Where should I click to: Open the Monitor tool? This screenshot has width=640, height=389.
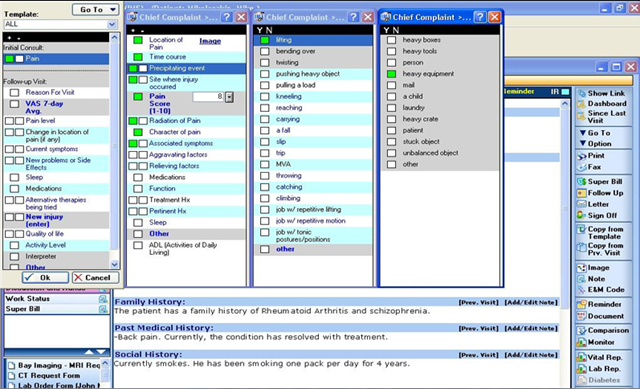[596, 342]
